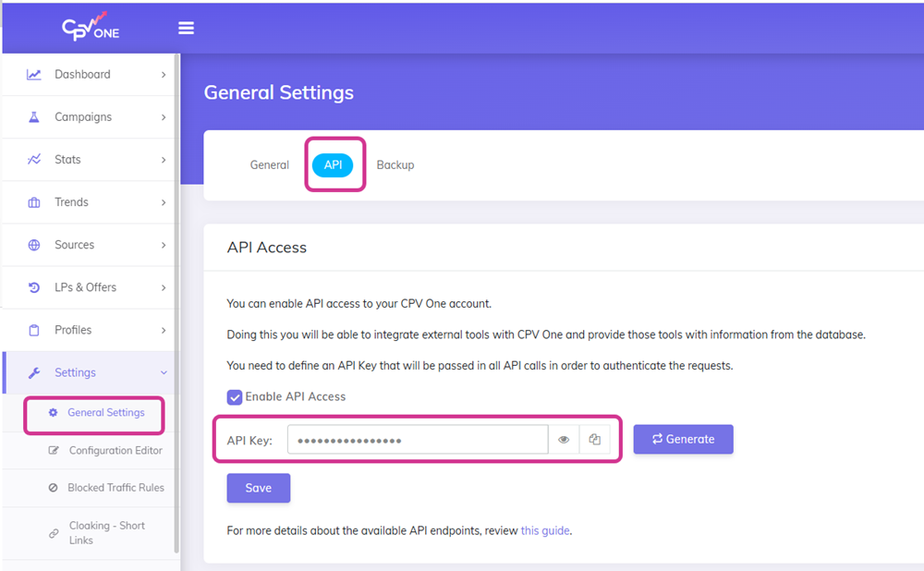
Task: Click the Campaigns flask icon
Action: click(x=36, y=116)
